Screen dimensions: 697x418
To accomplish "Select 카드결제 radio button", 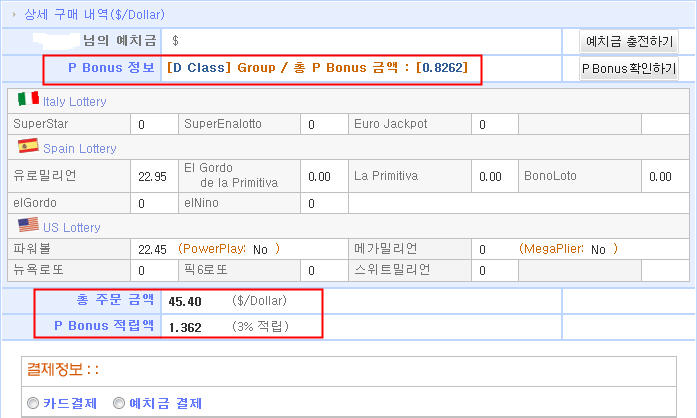I will pos(33,403).
